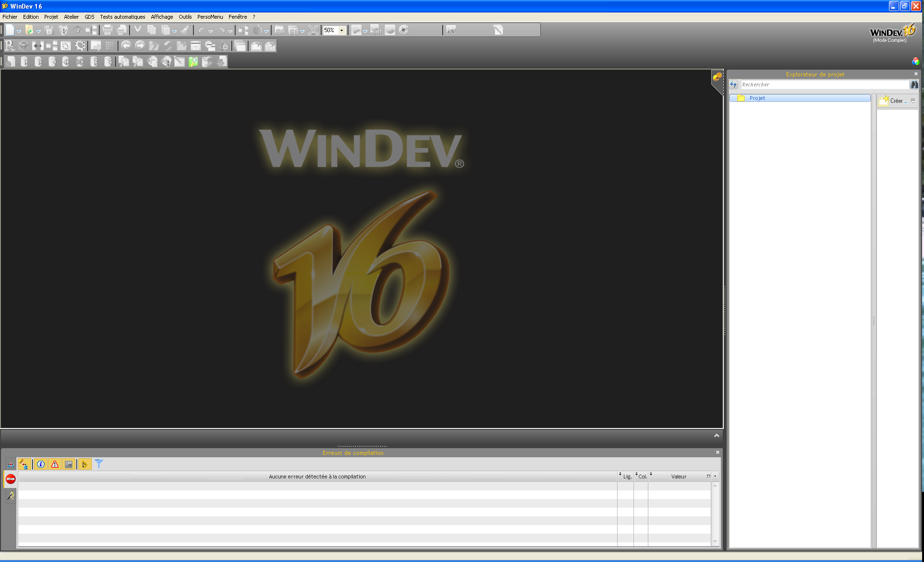Close the Erreurs de compilation panel
Screen dimensions: 924x562
click(717, 452)
